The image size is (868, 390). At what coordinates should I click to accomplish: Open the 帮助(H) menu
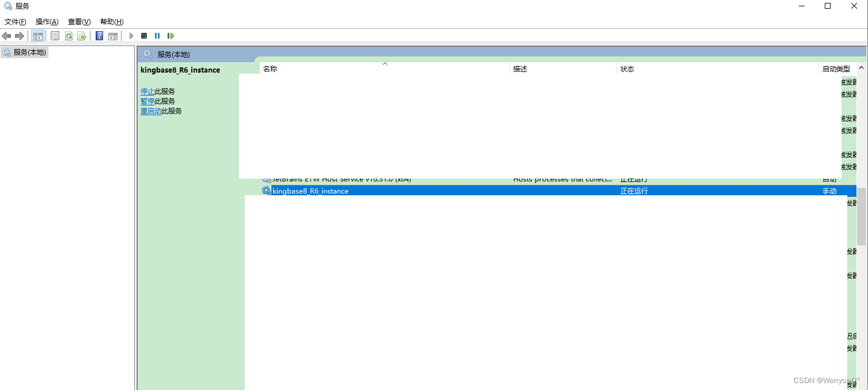[112, 22]
